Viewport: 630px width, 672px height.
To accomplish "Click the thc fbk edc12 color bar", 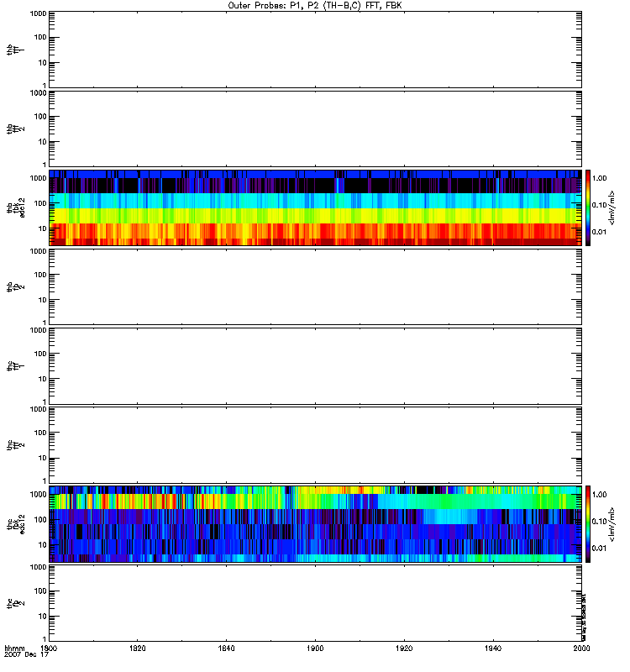I will tap(588, 523).
